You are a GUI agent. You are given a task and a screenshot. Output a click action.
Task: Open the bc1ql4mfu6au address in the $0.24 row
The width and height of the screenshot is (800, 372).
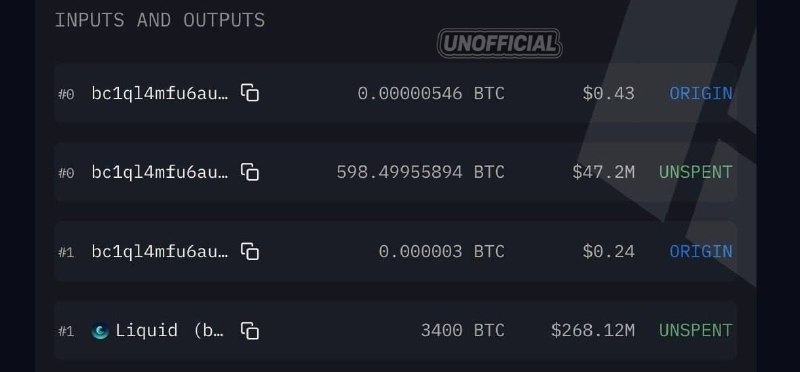pos(160,252)
